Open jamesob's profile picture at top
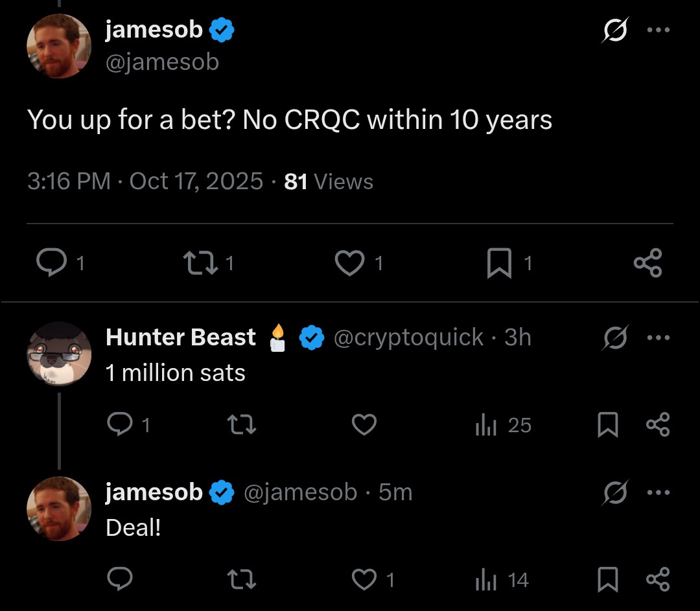The image size is (700, 611). pos(58,46)
